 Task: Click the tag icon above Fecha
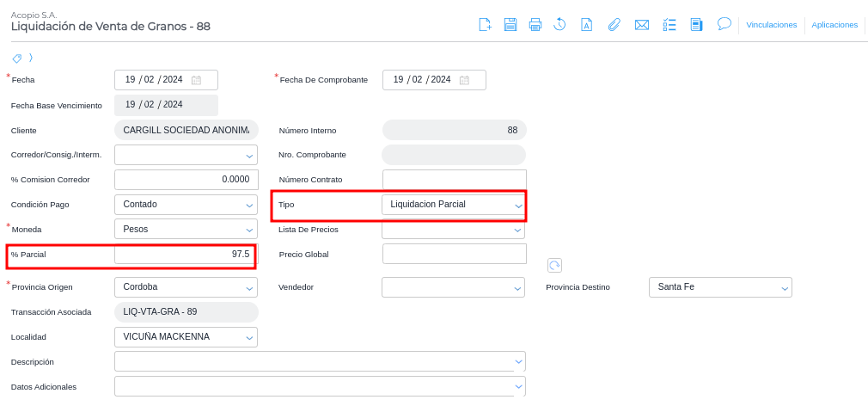coord(16,58)
